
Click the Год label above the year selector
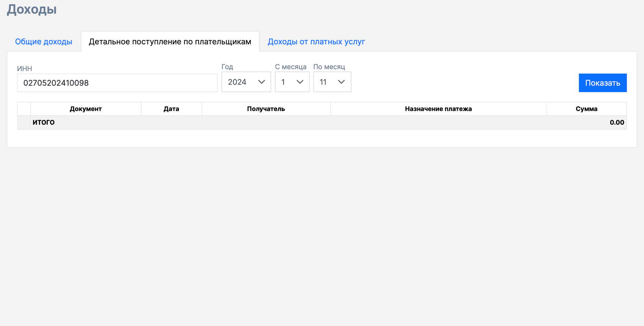point(227,67)
